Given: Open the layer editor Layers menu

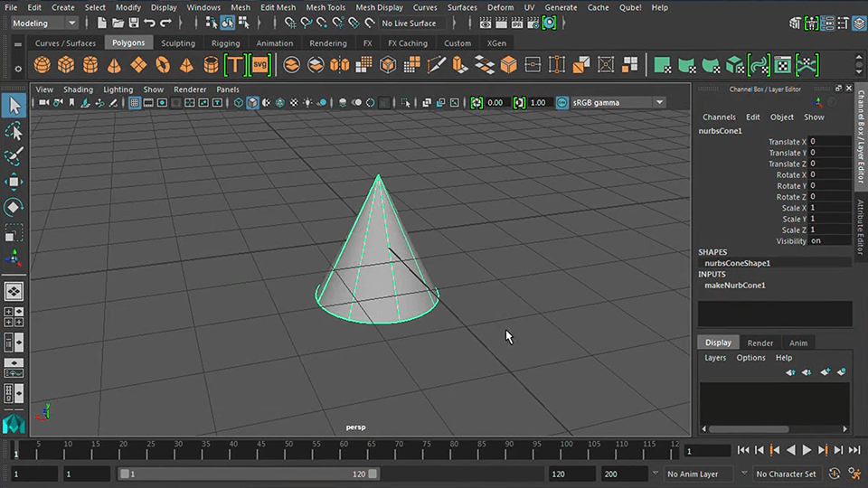Looking at the screenshot, I should click(715, 358).
